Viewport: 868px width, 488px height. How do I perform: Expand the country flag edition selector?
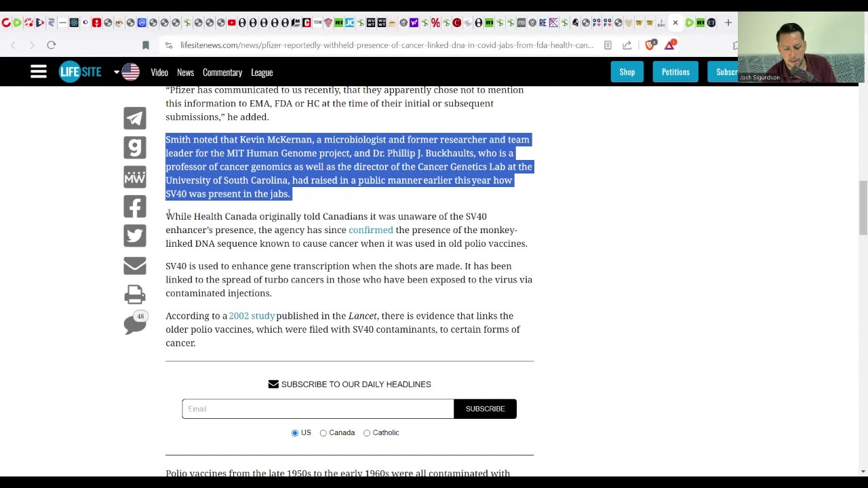[x=127, y=72]
